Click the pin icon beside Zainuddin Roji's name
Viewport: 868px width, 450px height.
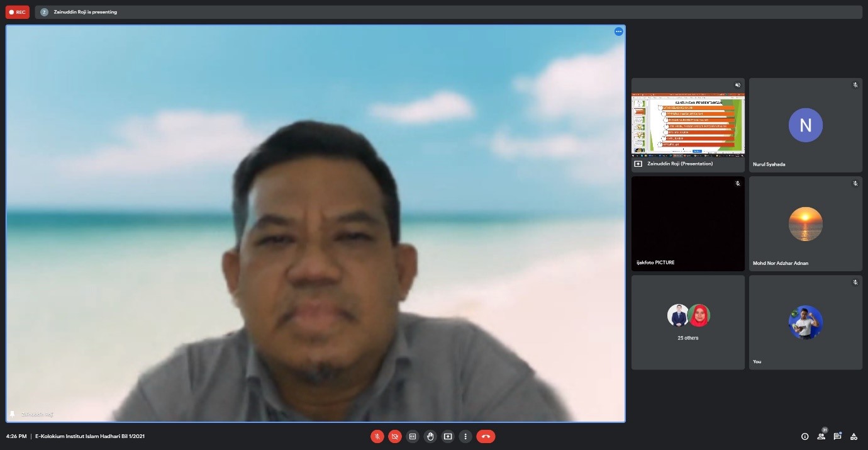12,414
